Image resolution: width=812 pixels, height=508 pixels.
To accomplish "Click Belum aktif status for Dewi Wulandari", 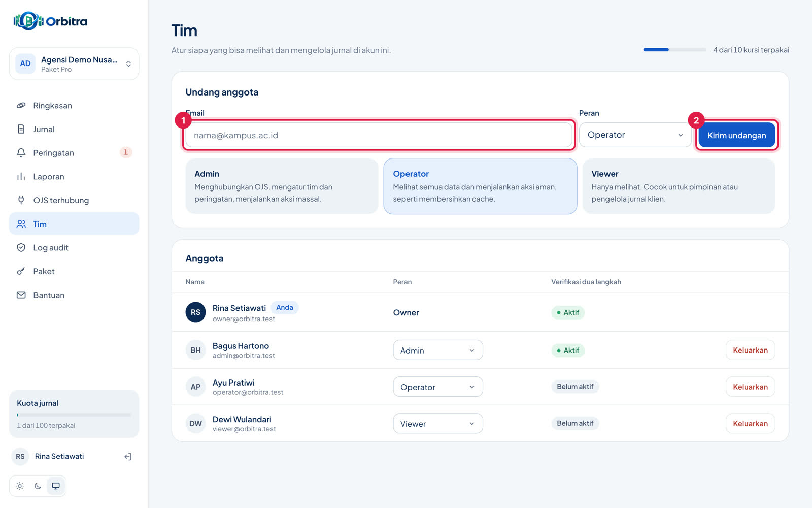I will (575, 423).
